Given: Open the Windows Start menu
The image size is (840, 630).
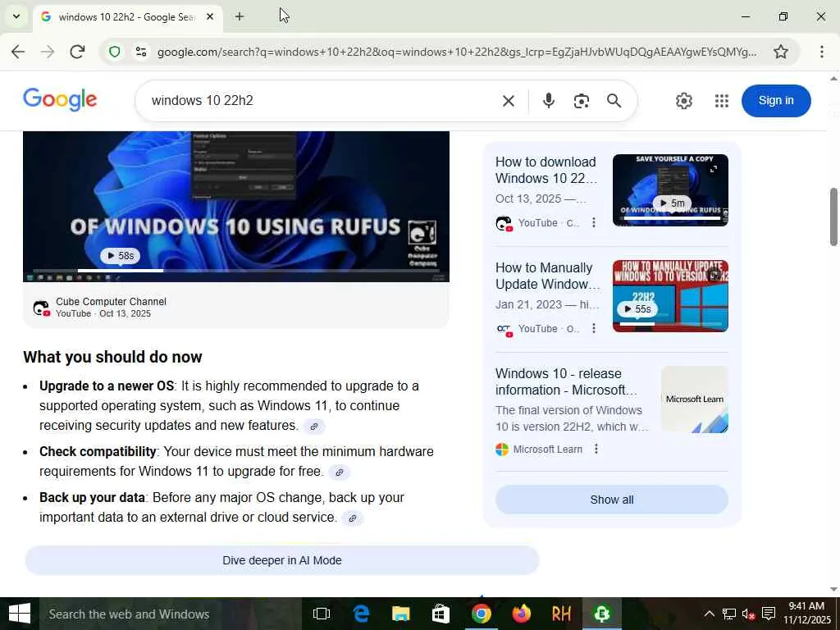Looking at the screenshot, I should (x=20, y=614).
